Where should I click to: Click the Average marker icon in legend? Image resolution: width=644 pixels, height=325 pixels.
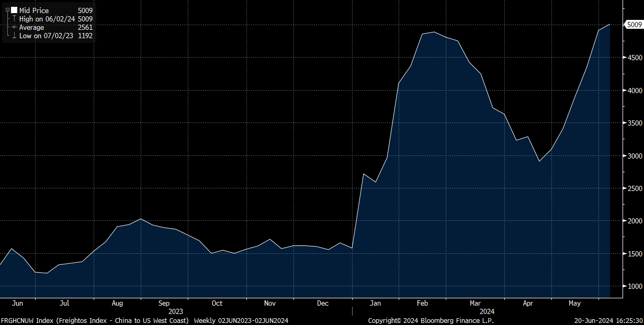[14, 27]
